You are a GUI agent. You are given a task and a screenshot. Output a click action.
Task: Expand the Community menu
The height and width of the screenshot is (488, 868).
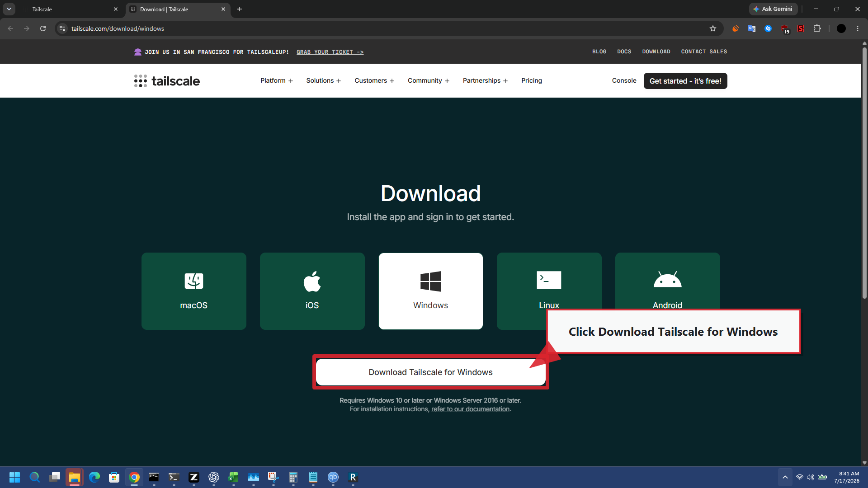pyautogui.click(x=429, y=80)
